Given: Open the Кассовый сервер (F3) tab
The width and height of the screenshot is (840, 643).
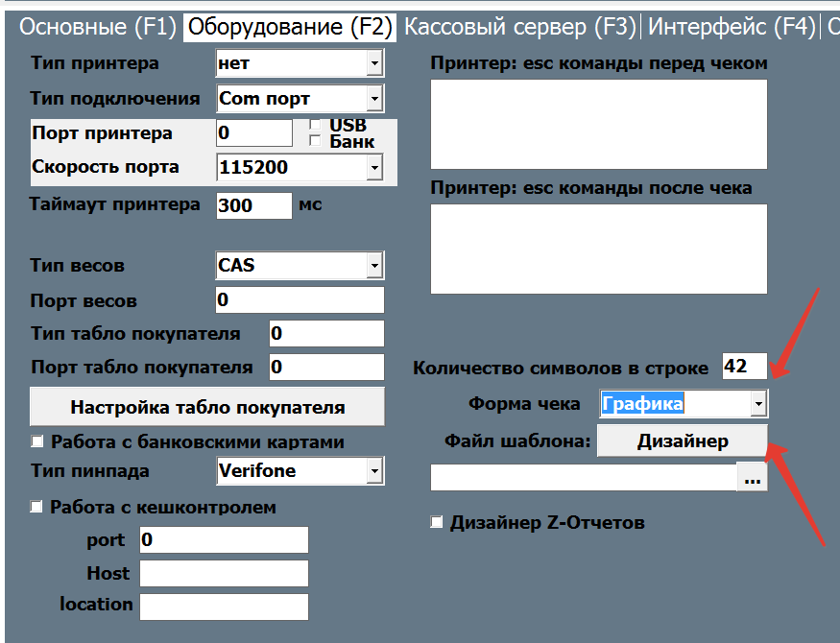Looking at the screenshot, I should pyautogui.click(x=519, y=27).
